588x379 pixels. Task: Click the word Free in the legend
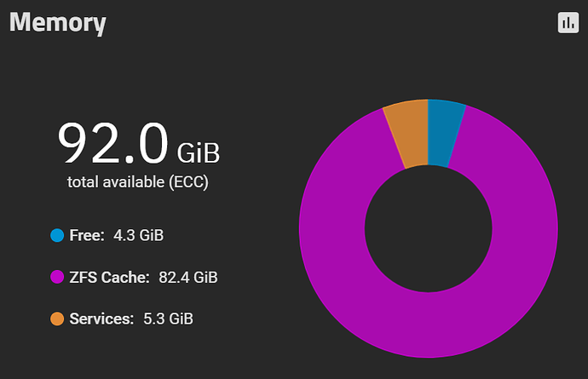pos(85,235)
